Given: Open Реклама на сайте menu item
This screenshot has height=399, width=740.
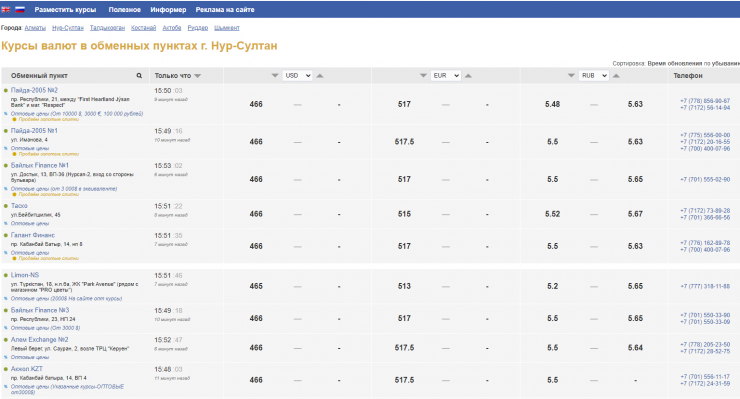Looking at the screenshot, I should 225,9.
